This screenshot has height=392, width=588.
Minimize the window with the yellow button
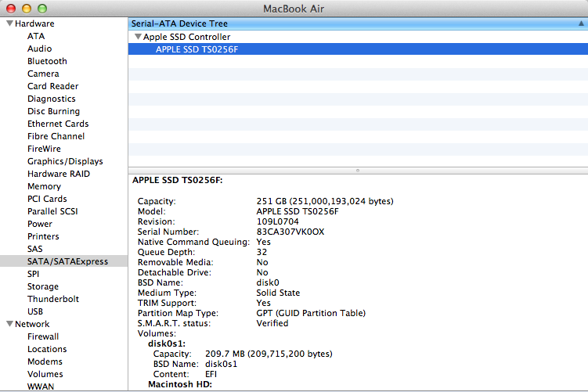tap(27, 9)
